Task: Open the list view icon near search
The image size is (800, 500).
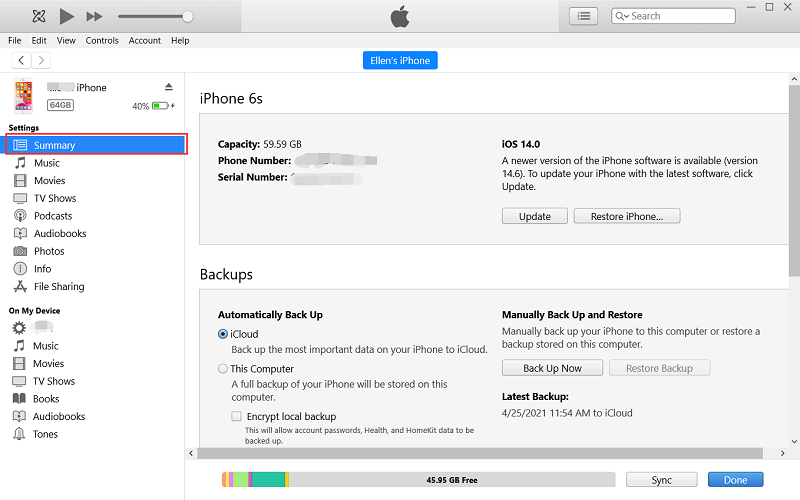Action: tap(584, 16)
